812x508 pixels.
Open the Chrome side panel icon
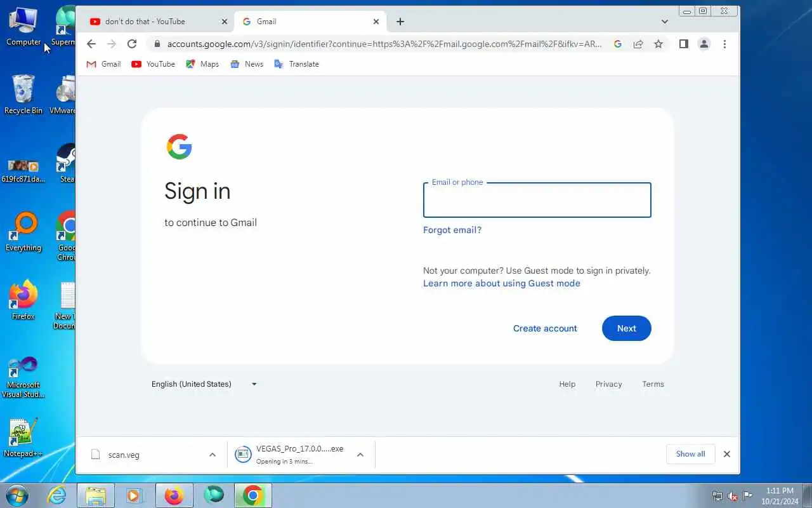click(x=683, y=44)
